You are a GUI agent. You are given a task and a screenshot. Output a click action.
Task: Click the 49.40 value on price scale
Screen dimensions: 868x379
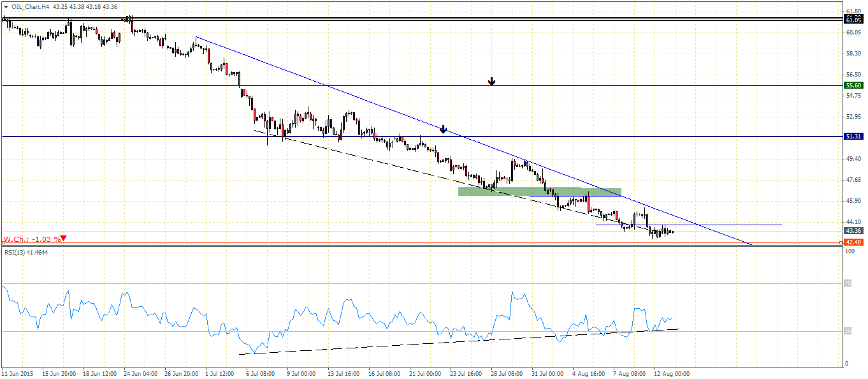coord(852,159)
